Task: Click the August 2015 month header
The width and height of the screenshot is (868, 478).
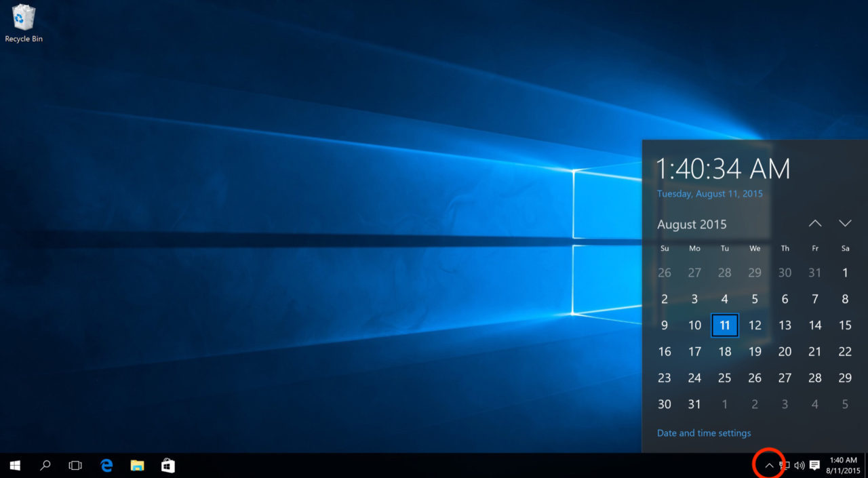Action: click(x=692, y=224)
